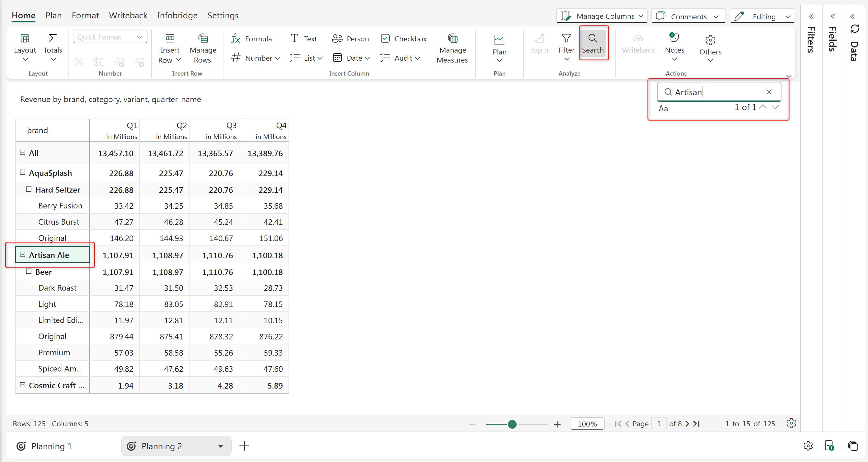Collapse the Hard Seltzer category row
The width and height of the screenshot is (868, 462).
coord(29,189)
